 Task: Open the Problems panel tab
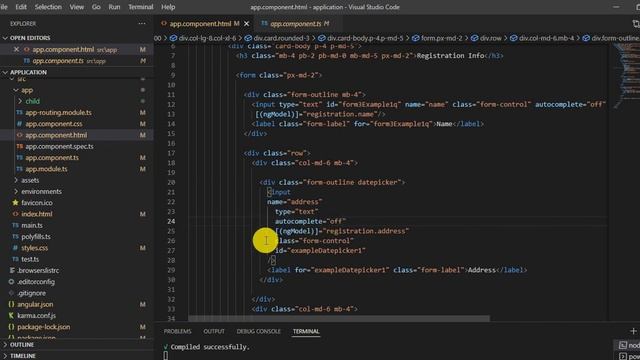[x=177, y=331]
